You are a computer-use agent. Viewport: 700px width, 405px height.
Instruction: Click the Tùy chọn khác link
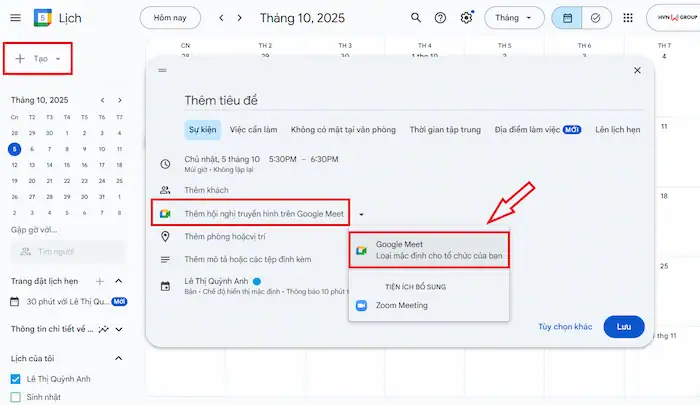pos(565,327)
